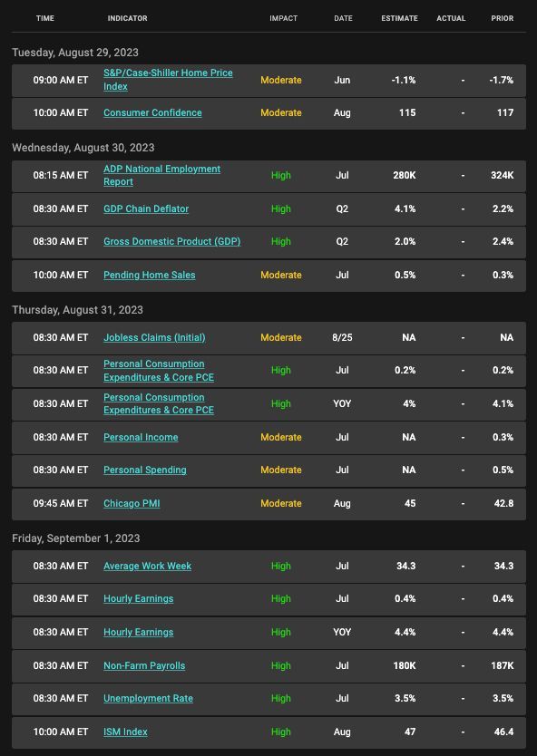Open the ISM Index link
Viewport: 537px width, 756px height.
coord(125,732)
